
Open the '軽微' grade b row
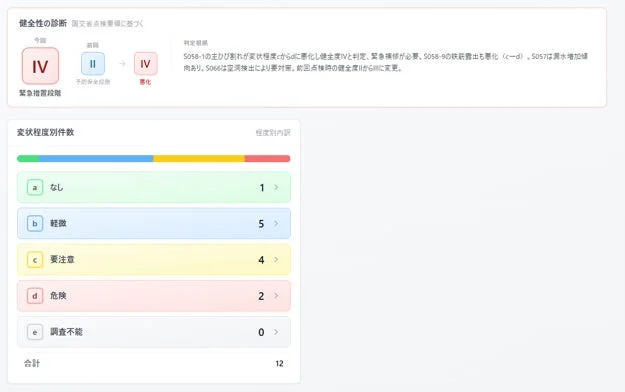[154, 223]
